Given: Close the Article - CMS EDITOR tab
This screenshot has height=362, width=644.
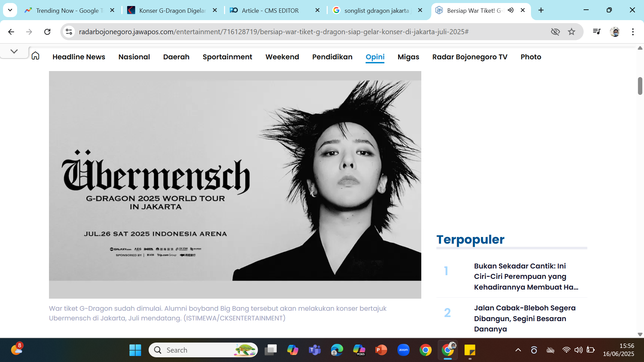Looking at the screenshot, I should [x=318, y=10].
